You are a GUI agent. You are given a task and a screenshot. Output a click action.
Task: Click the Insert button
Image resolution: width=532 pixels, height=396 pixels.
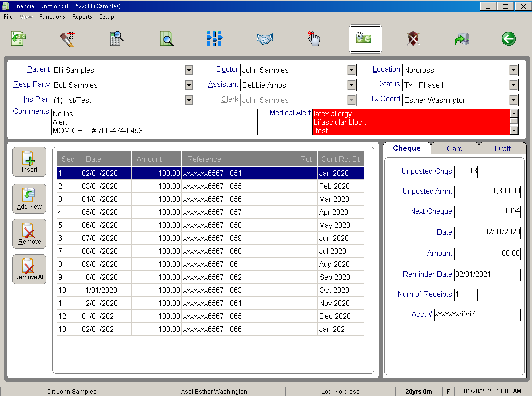tap(29, 162)
